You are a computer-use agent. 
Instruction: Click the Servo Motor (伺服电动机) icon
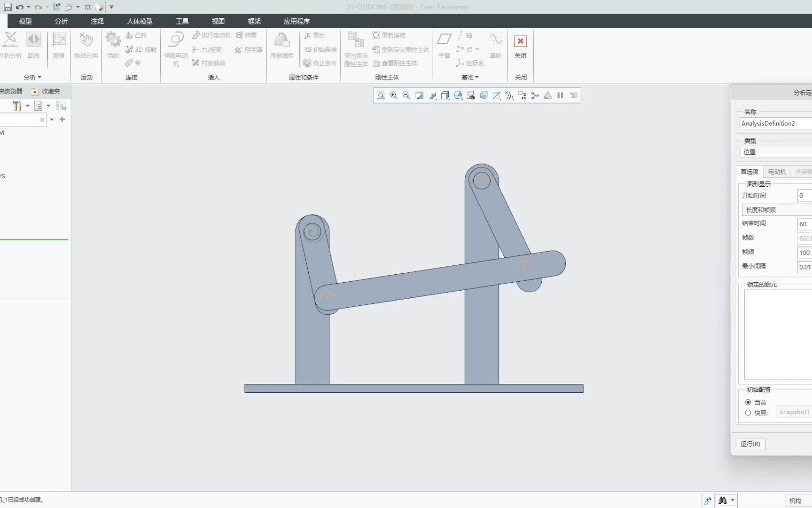tap(176, 41)
